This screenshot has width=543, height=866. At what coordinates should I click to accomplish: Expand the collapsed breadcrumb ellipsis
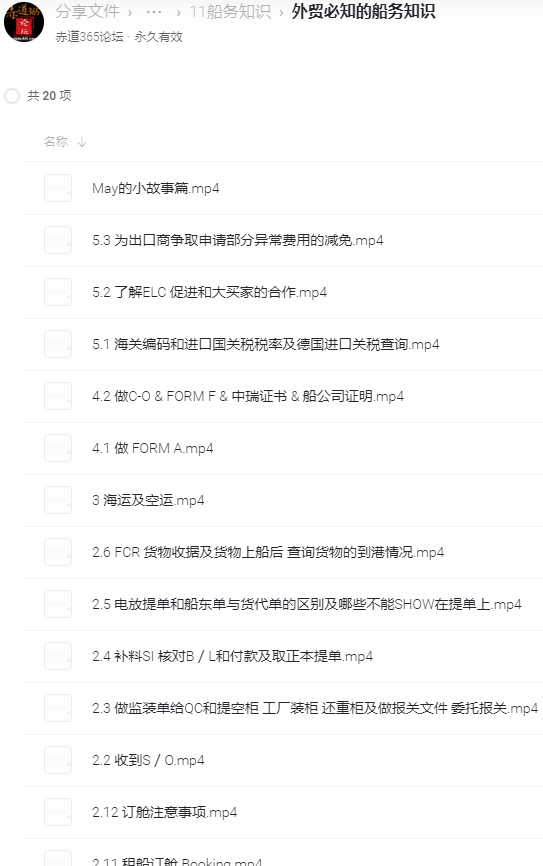[154, 12]
